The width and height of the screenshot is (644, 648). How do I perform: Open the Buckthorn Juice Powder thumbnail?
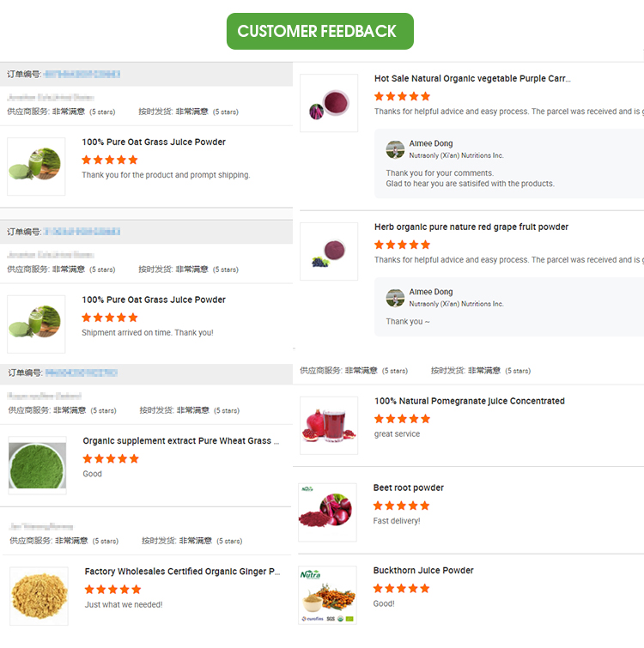[x=327, y=595]
